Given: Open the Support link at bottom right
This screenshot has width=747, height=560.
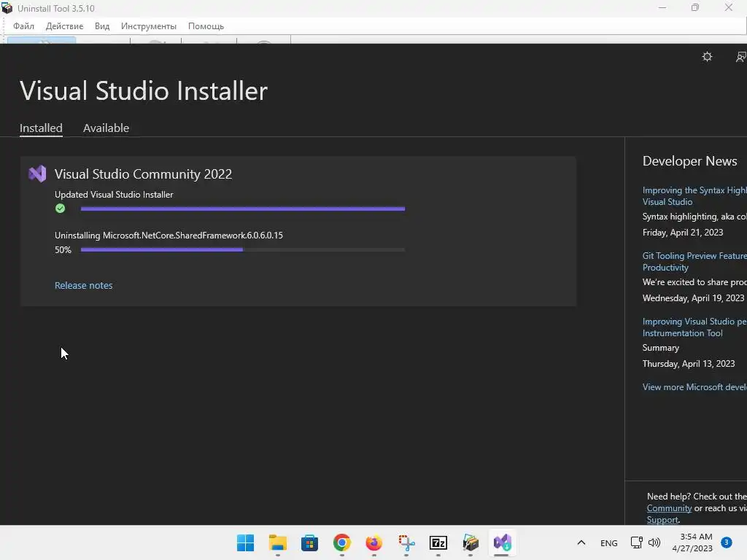Looking at the screenshot, I should 662,520.
